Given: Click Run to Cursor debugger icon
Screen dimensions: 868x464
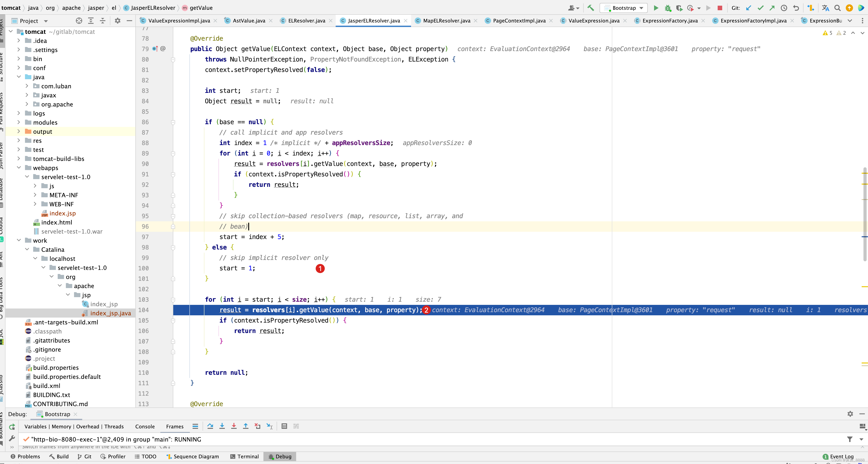Looking at the screenshot, I should click(x=270, y=426).
